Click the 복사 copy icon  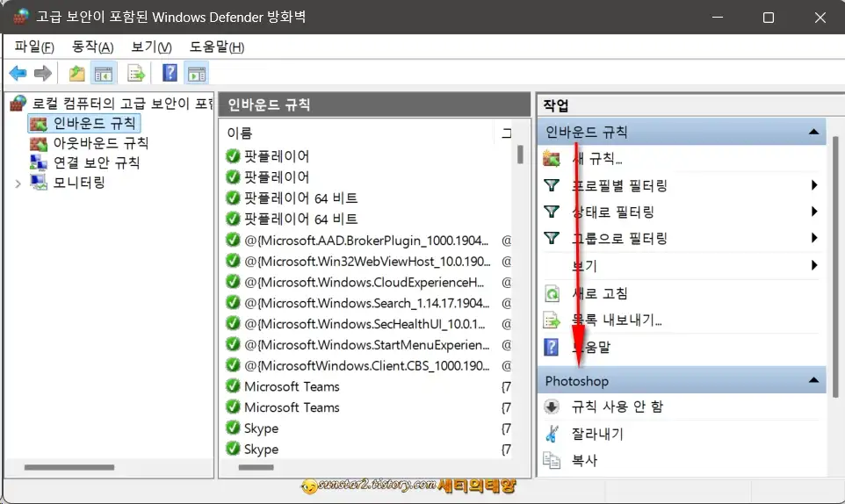552,460
